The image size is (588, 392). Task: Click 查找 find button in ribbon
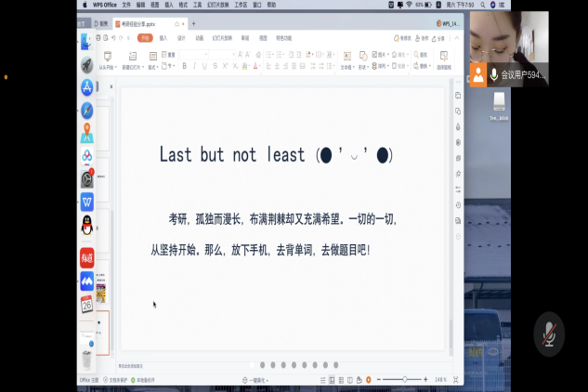(421, 55)
